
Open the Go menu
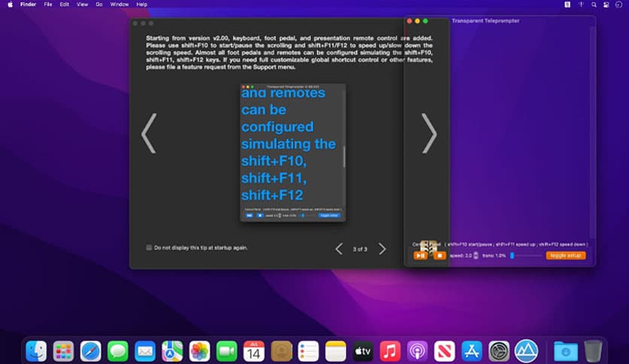pyautogui.click(x=99, y=5)
